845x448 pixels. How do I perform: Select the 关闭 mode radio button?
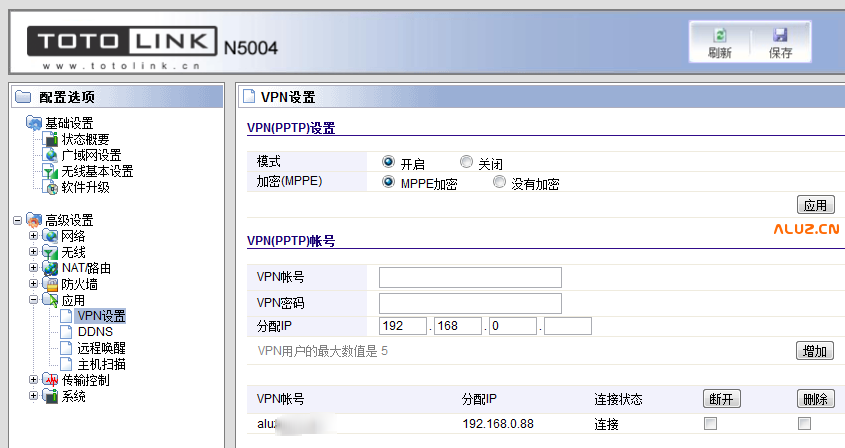466,162
